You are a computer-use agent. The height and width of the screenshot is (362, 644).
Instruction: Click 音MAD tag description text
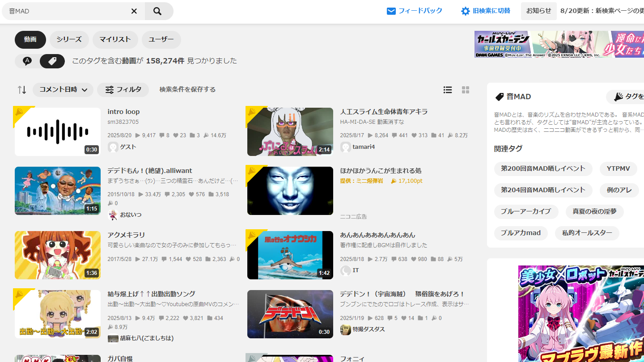[569, 122]
